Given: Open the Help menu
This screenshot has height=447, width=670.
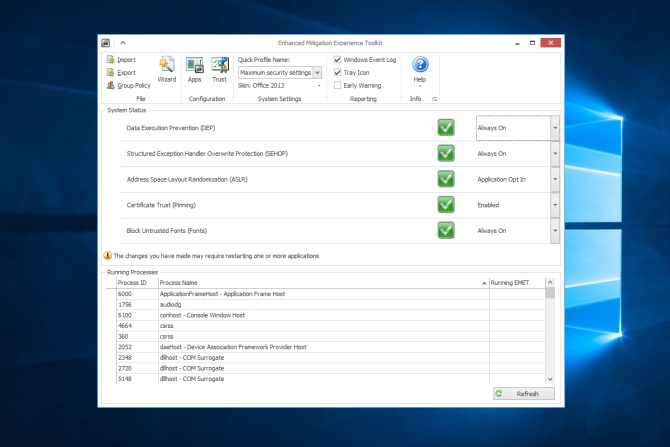Looking at the screenshot, I should (420, 71).
